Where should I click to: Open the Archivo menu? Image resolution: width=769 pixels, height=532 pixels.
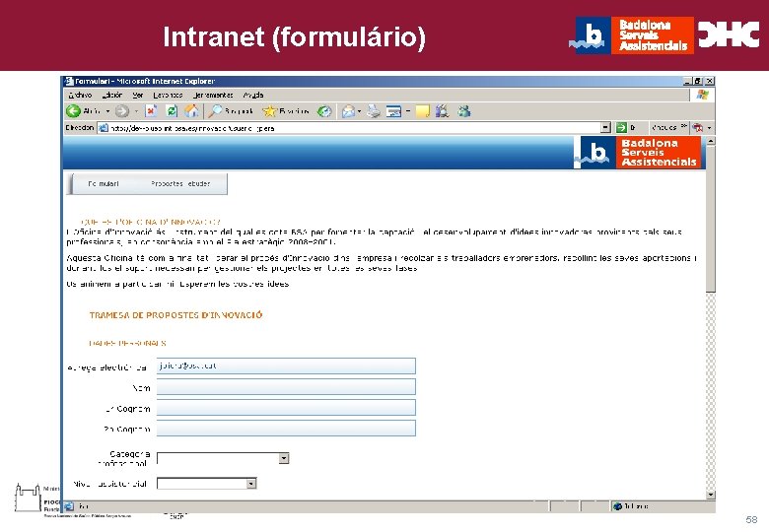point(80,95)
